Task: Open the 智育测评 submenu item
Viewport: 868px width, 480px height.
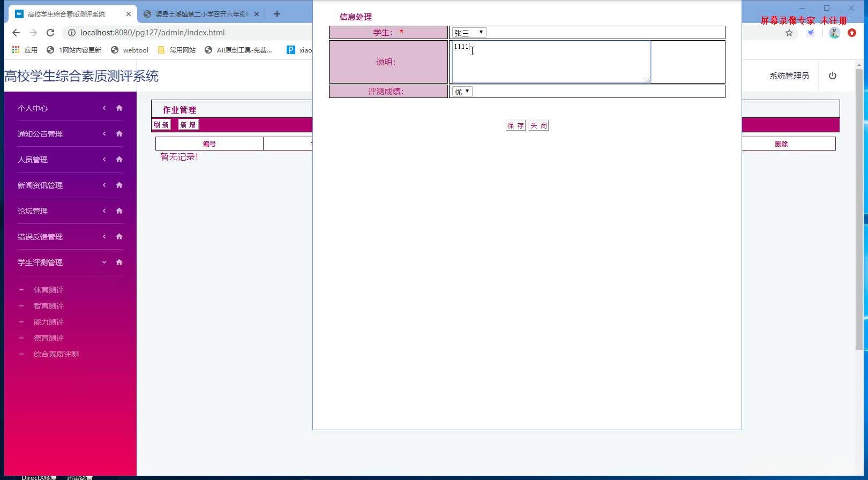Action: (49, 306)
